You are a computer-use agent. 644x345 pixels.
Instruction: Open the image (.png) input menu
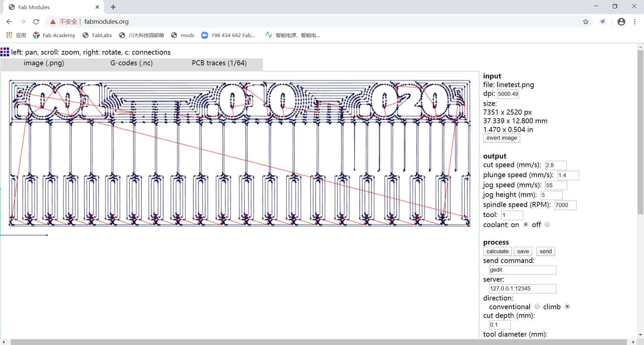(44, 63)
